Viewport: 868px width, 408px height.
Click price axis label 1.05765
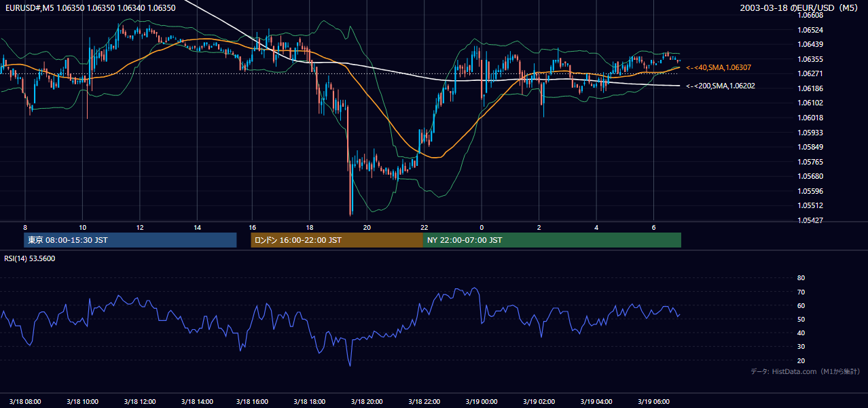(x=810, y=162)
